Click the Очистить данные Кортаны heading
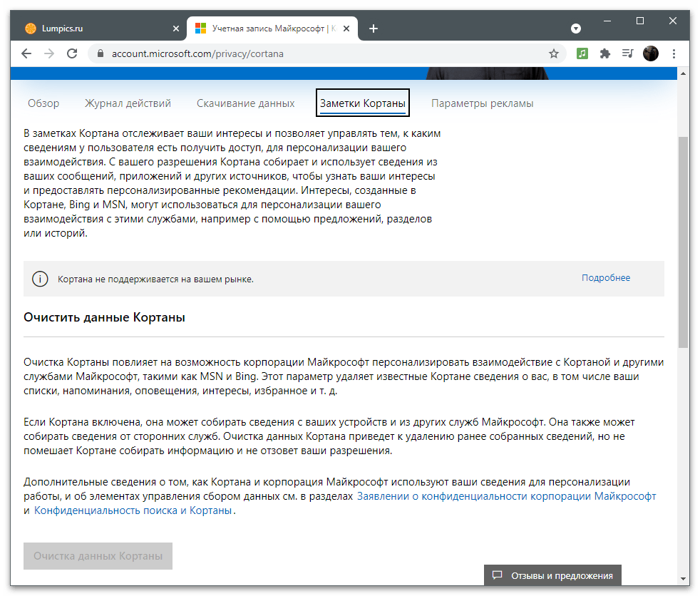The image size is (700, 596). (x=105, y=317)
